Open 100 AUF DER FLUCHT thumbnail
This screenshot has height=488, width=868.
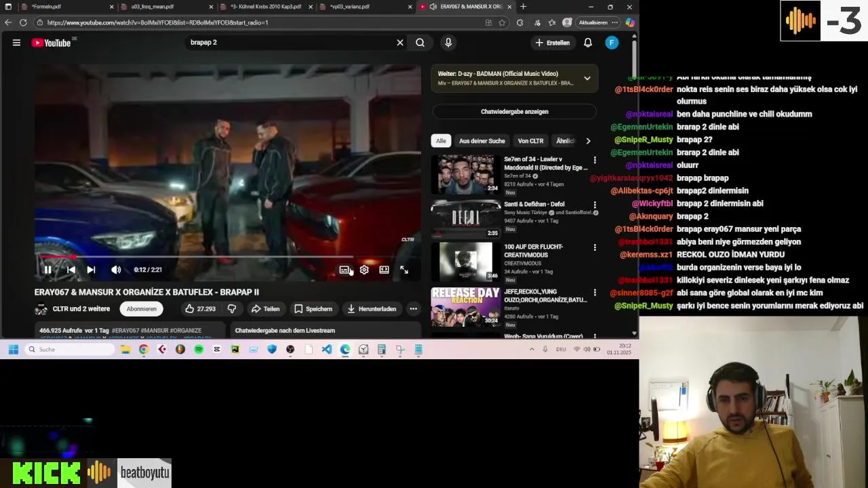(x=466, y=262)
